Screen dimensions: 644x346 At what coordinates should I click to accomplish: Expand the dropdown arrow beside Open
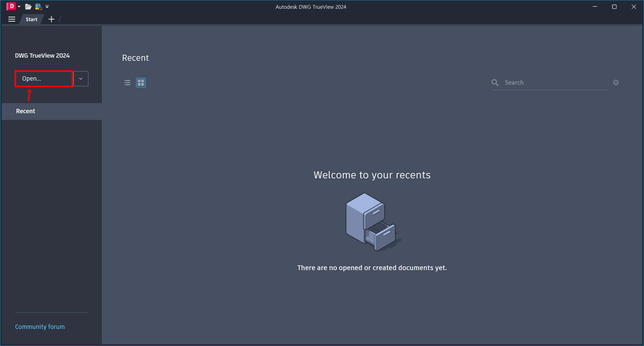tap(81, 79)
